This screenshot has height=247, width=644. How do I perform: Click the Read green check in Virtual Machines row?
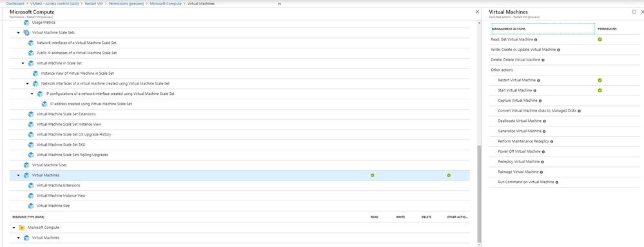click(x=373, y=175)
